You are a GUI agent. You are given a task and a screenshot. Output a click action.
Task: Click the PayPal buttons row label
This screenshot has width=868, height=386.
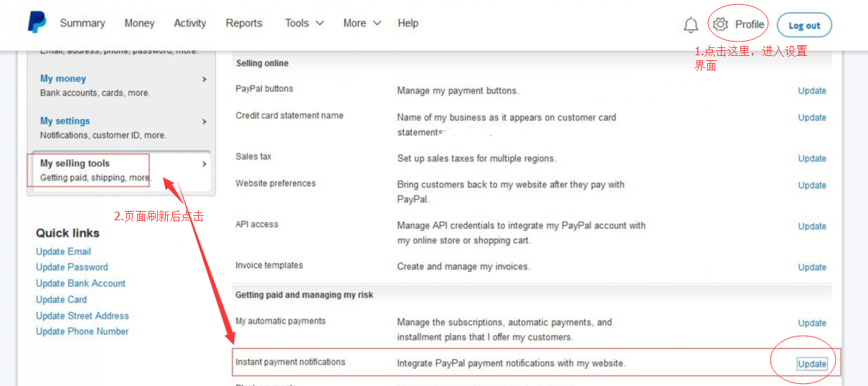[264, 89]
